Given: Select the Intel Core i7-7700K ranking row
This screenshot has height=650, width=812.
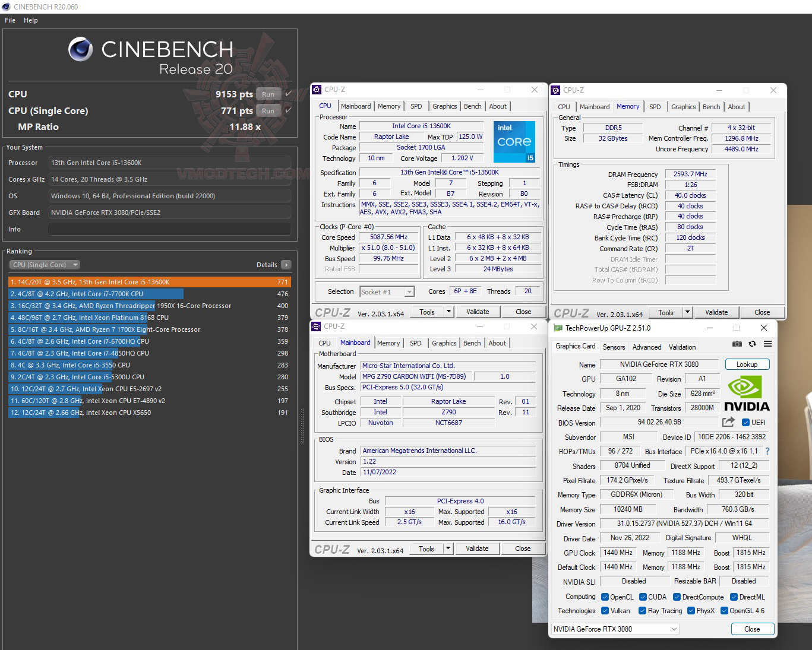Looking at the screenshot, I should click(x=150, y=294).
